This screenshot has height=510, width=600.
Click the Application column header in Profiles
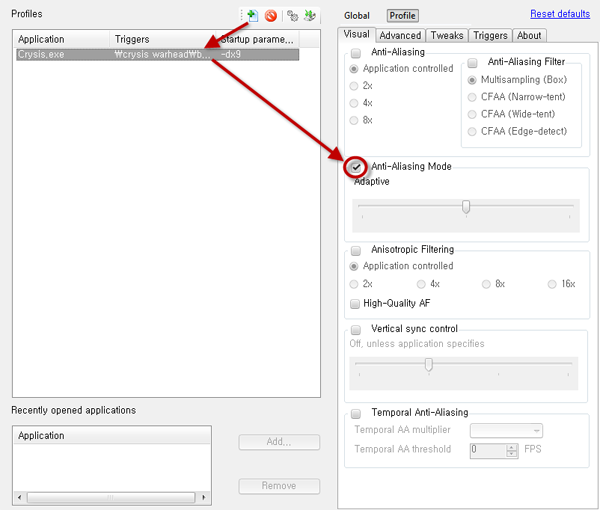pyautogui.click(x=62, y=39)
